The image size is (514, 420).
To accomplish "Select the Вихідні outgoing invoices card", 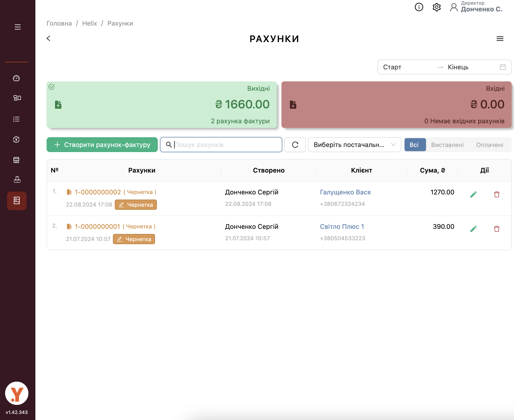I will 162,104.
